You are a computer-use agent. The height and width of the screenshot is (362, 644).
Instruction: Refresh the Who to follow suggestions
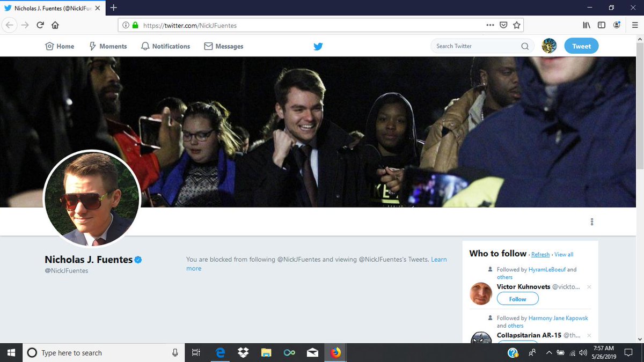[x=540, y=255]
